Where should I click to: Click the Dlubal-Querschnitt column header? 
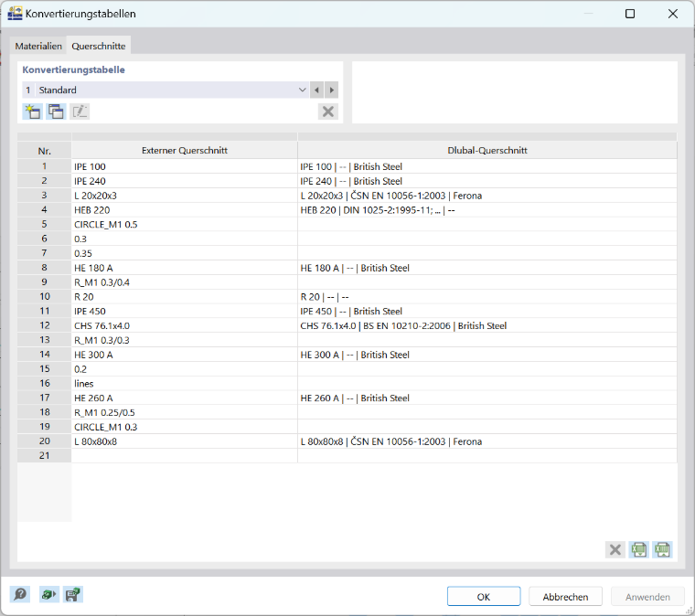[x=487, y=151]
